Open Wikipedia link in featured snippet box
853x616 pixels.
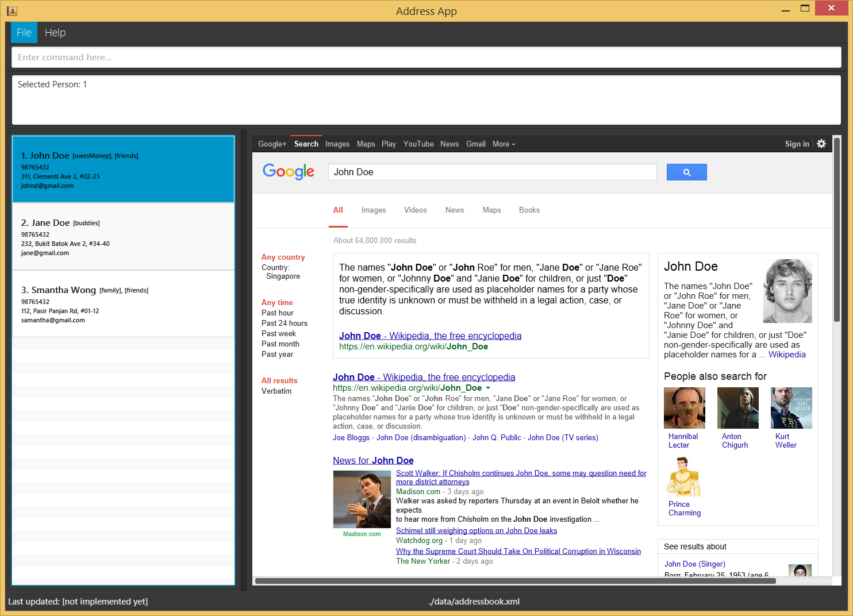(x=431, y=336)
